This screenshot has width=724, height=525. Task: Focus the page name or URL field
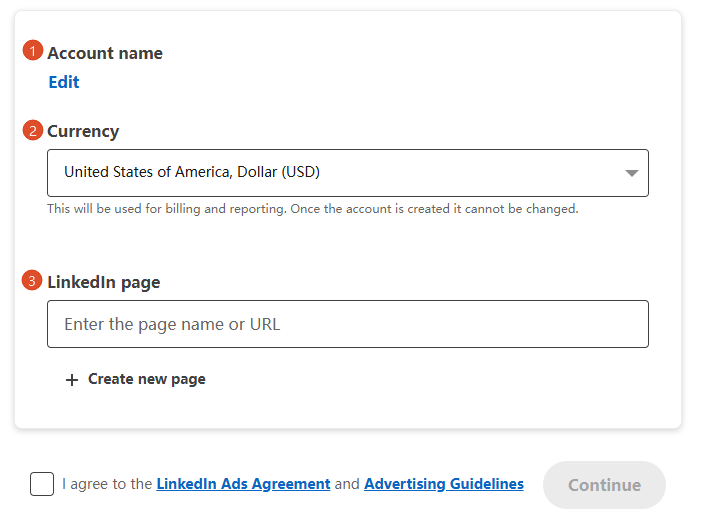tap(347, 324)
